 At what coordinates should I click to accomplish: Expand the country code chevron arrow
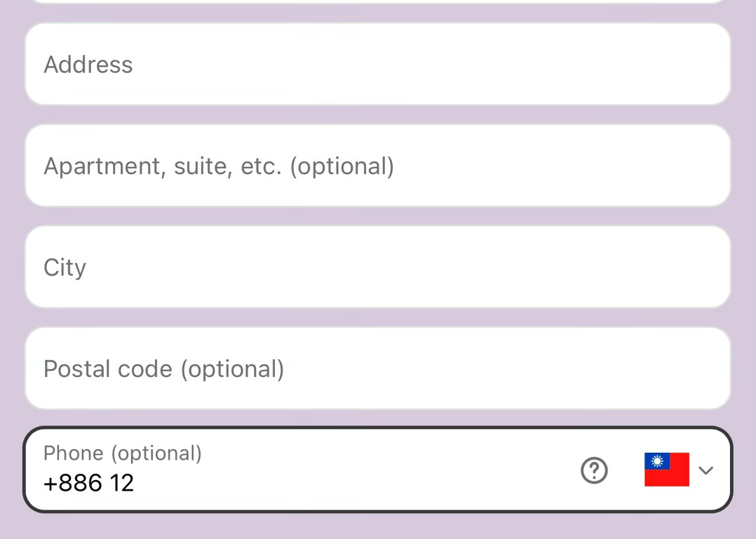click(706, 470)
